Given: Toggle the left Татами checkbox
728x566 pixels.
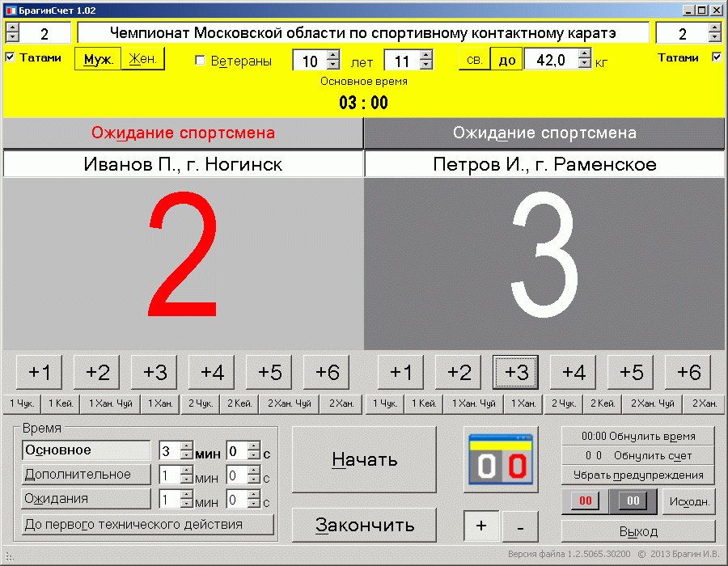Looking at the screenshot, I should 11,57.
